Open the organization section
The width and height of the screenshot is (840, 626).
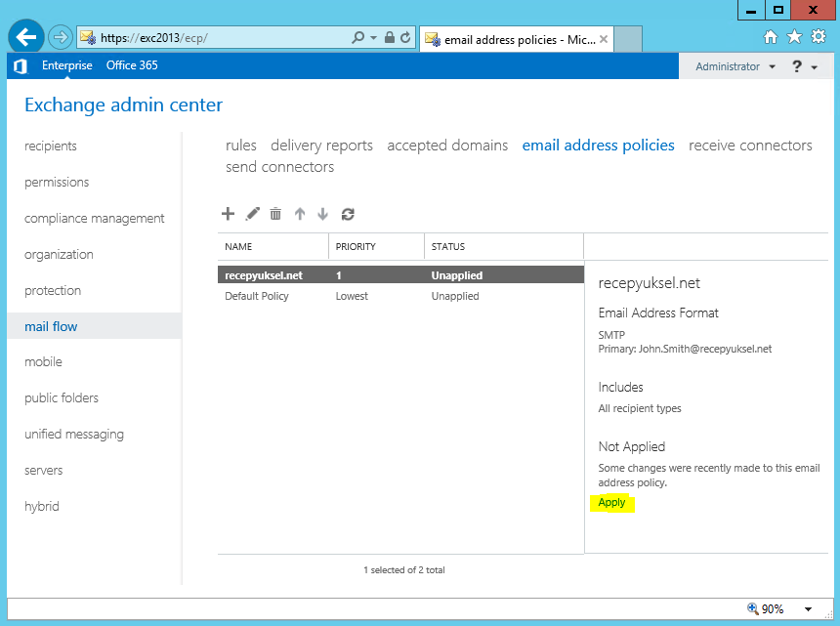click(x=59, y=255)
